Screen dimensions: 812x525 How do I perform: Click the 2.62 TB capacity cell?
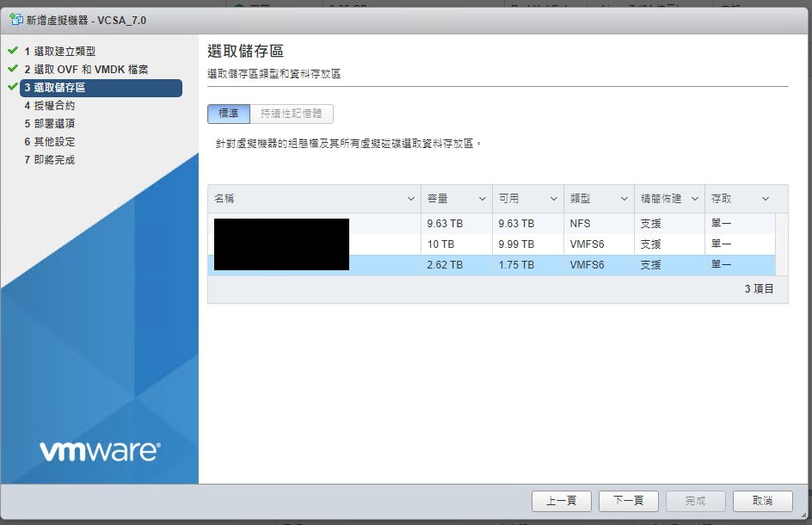[445, 265]
